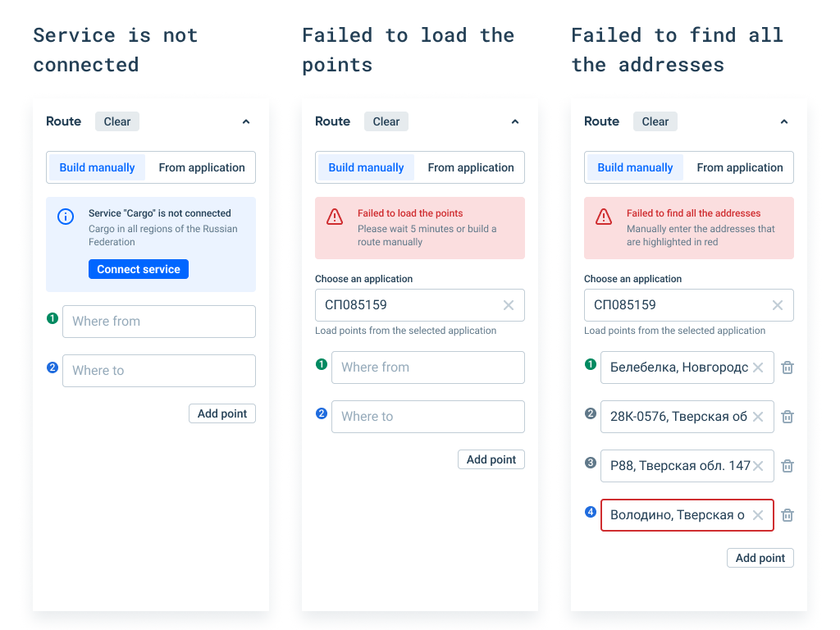
Task: Remove the 28К-0576 point using trash icon
Action: (787, 417)
